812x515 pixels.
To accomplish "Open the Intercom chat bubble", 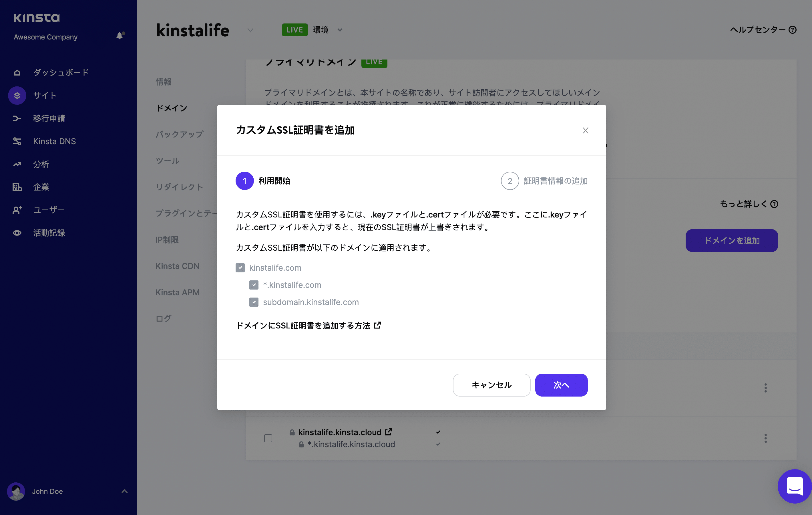I will (x=794, y=486).
